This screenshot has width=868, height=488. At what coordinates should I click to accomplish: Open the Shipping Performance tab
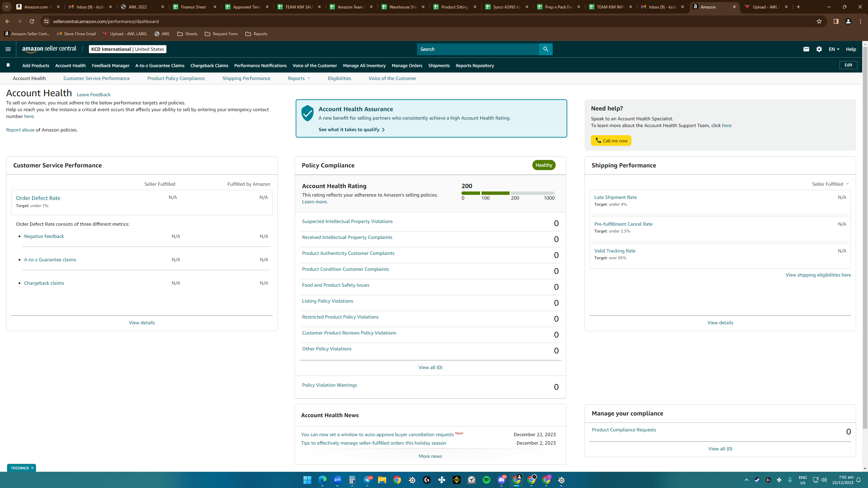click(x=246, y=78)
